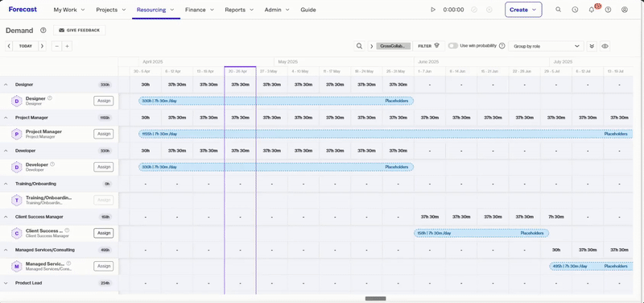Collapse the Training/Onboarding group
The height and width of the screenshot is (303, 644).
(x=6, y=184)
